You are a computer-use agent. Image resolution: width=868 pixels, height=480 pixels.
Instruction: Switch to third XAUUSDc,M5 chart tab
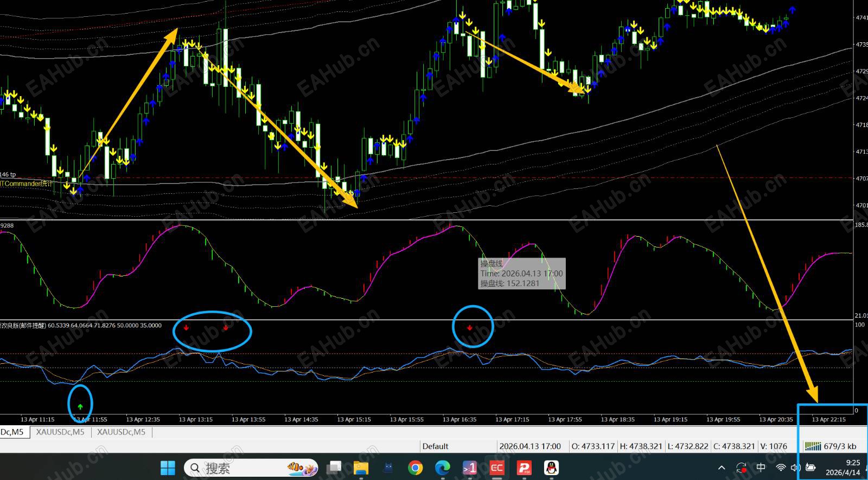point(122,432)
